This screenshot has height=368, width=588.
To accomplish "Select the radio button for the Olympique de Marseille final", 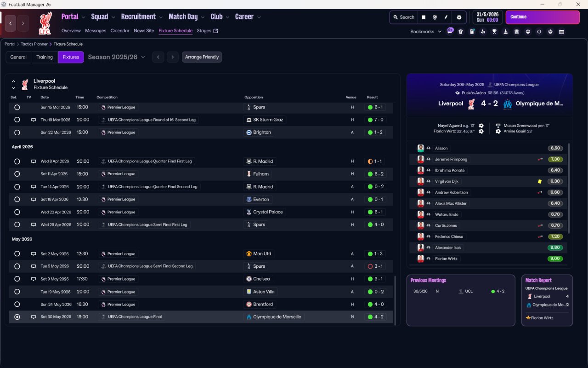I will pos(17,317).
